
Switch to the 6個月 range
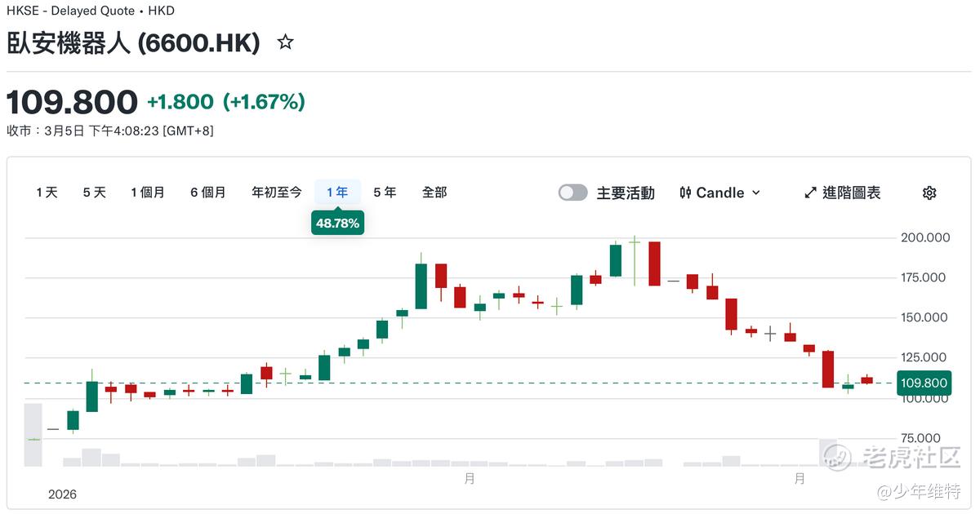[207, 193]
